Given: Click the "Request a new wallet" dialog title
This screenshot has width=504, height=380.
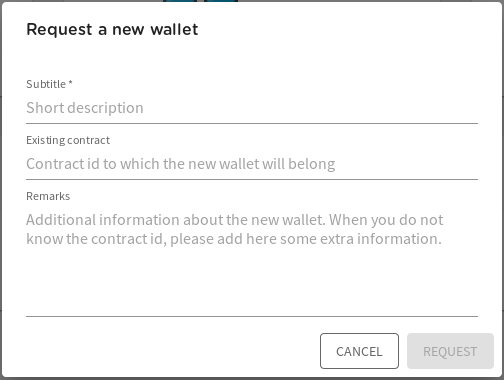Looking at the screenshot, I should pyautogui.click(x=112, y=29).
